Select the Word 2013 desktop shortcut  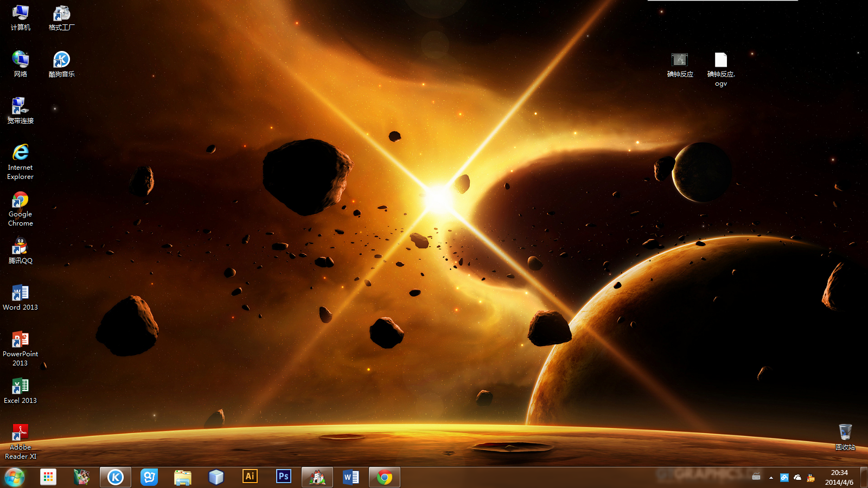(21, 298)
